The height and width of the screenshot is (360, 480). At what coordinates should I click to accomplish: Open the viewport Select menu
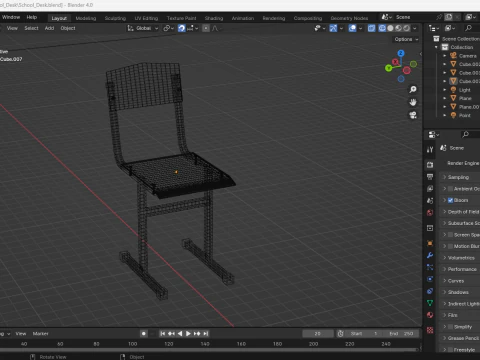[x=31, y=28]
